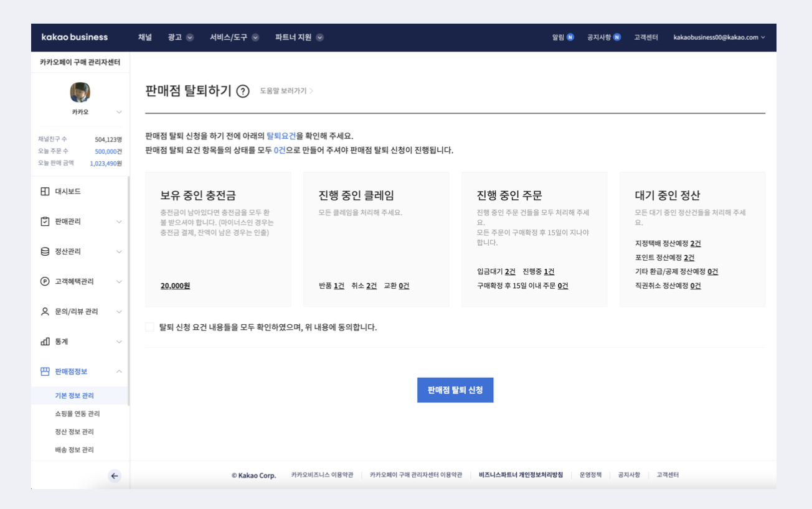812x509 pixels.
Task: Expand the 정산관리 chevron
Action: [119, 251]
